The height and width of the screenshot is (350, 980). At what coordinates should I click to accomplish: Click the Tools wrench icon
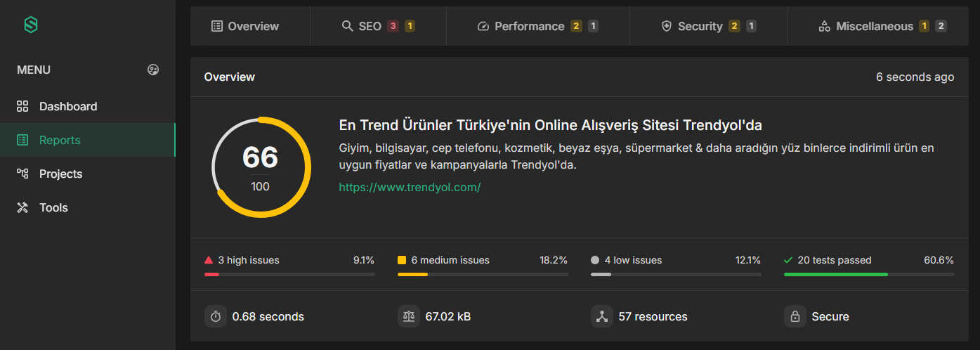[22, 207]
